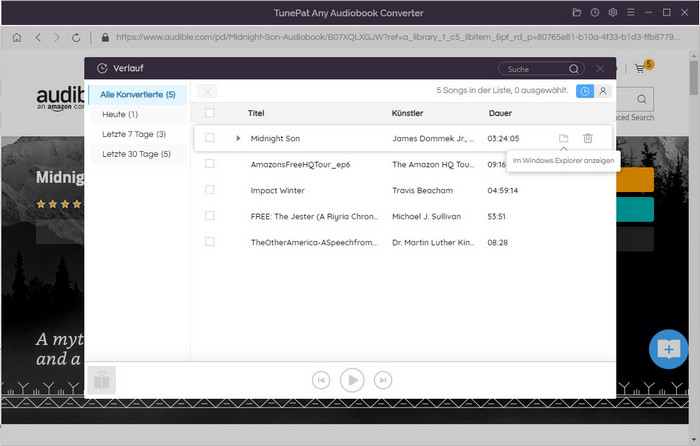Click artist The Amazon HQ Tou...
This screenshot has width=700, height=446.
tap(433, 164)
